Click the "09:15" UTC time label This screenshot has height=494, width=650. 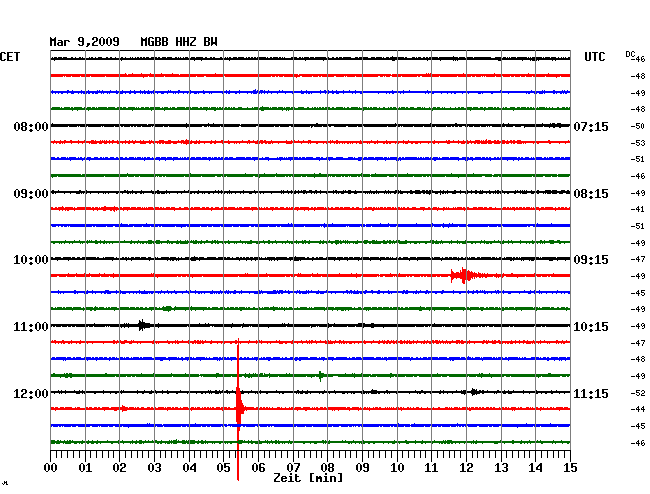(x=591, y=260)
